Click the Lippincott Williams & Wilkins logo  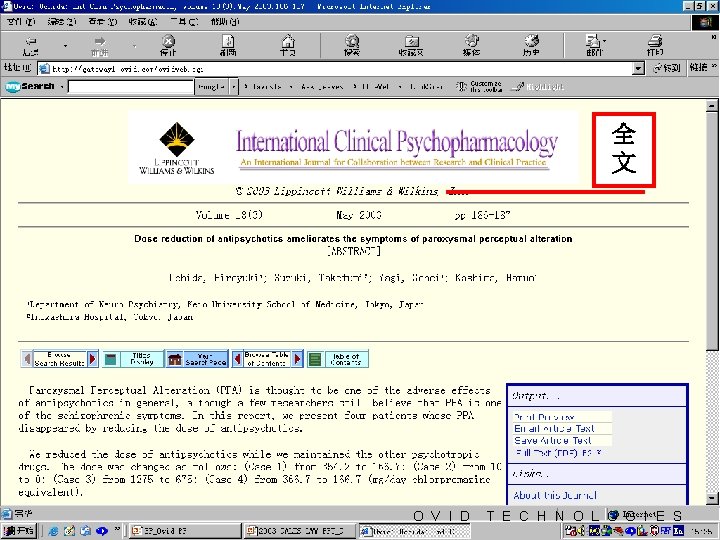pos(177,148)
